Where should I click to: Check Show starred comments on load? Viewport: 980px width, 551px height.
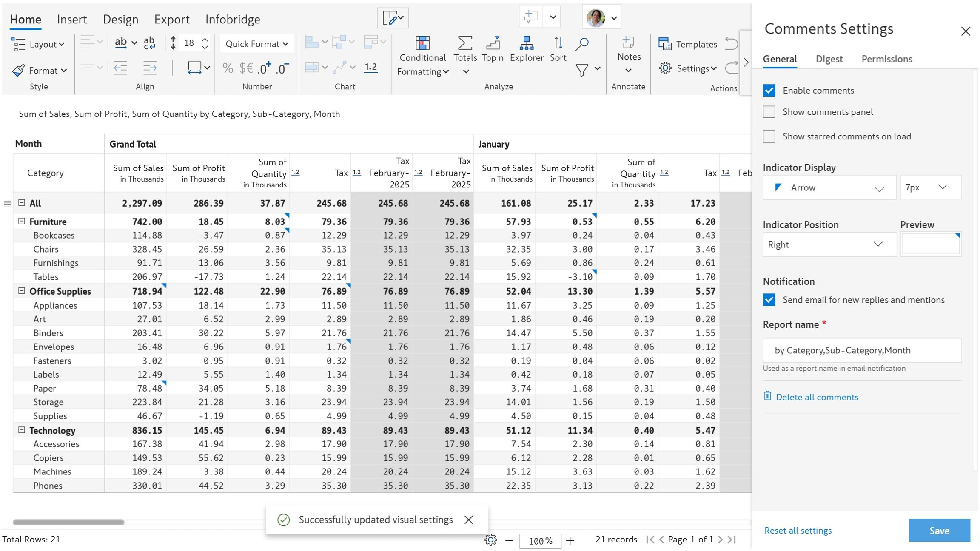click(769, 136)
